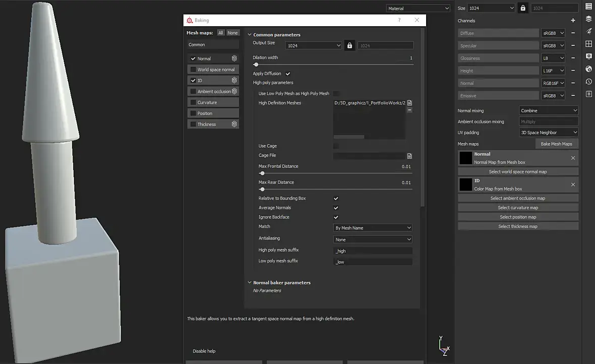Clear the Normal mesh map with its X
This screenshot has height=364, width=595.
point(573,158)
